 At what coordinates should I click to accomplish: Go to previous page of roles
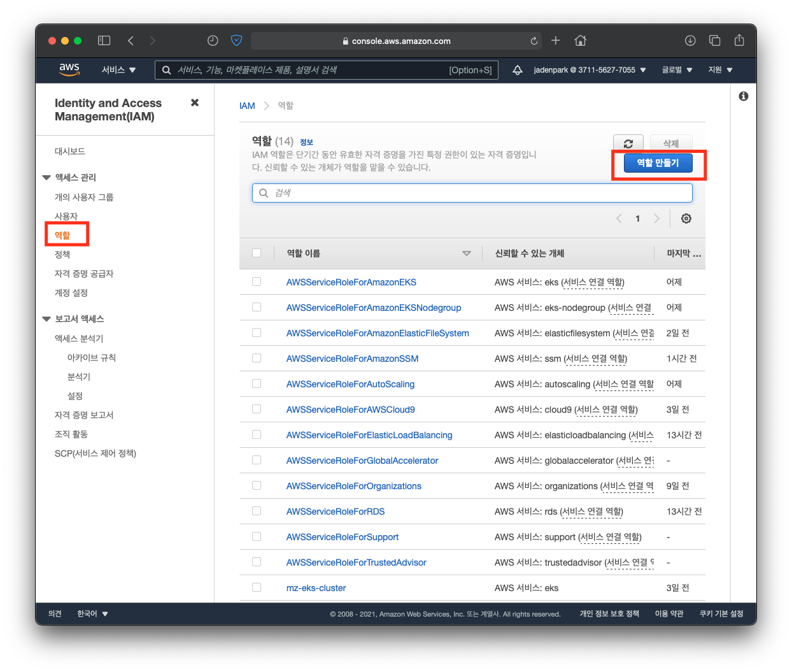(x=619, y=218)
